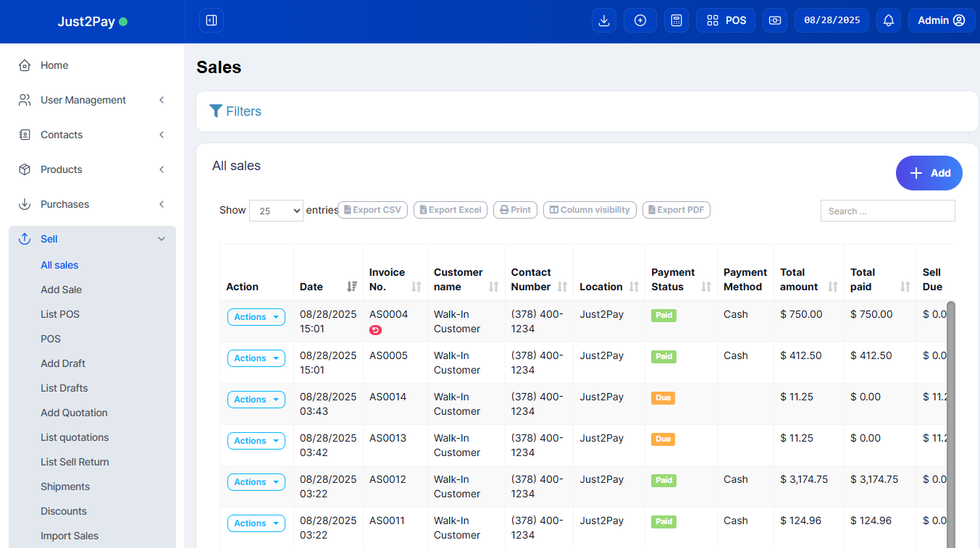Open the calculator icon in the top bar
Screen dimensions: 980x548
pyautogui.click(x=676, y=20)
